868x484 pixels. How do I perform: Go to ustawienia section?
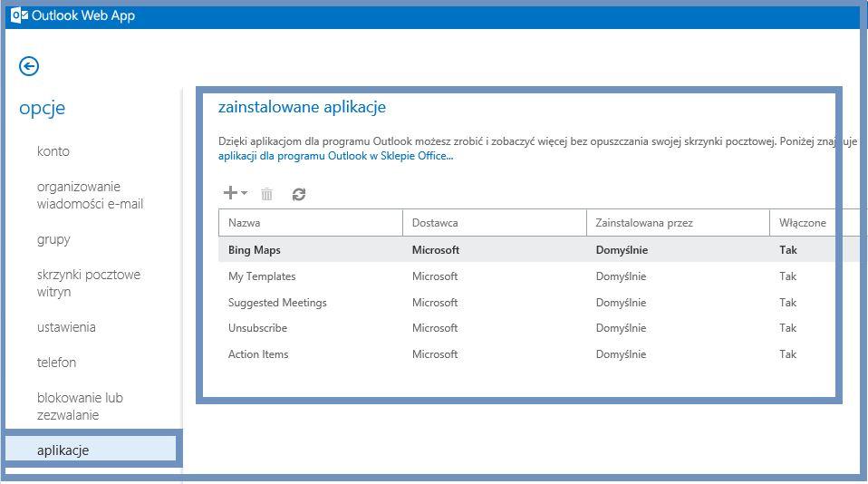(66, 327)
